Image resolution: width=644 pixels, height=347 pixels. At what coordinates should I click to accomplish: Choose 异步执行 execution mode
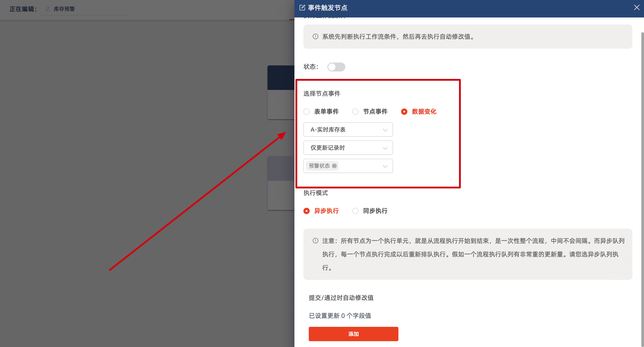(x=307, y=211)
